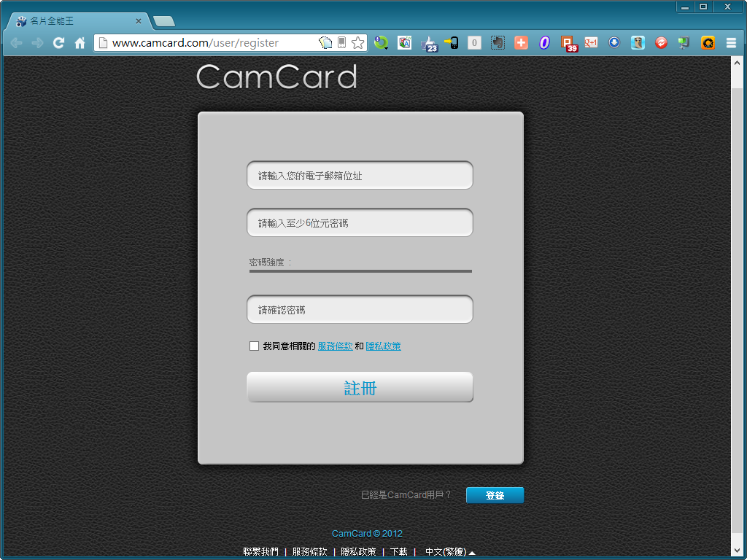Click the green monitor extension icon
This screenshot has width=747, height=560.
pyautogui.click(x=684, y=43)
